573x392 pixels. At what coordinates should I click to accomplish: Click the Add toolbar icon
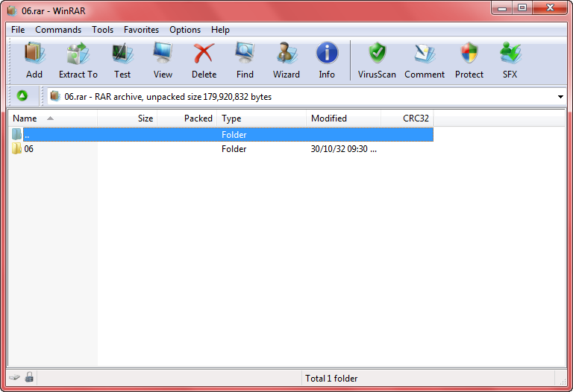[34, 54]
